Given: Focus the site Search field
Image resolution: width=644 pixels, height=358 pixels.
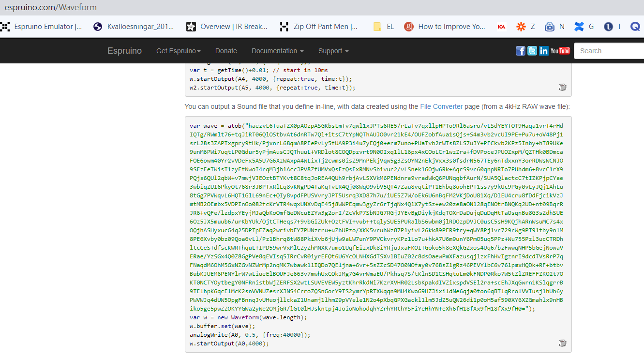Looking at the screenshot, I should [609, 51].
